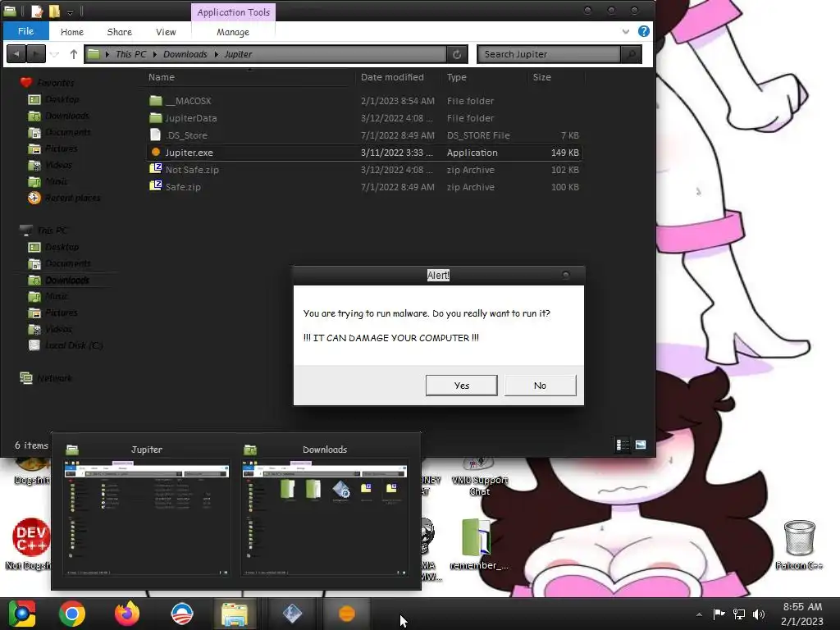Open the Home ribbon tab
Screen dimensions: 840x630
[72, 32]
